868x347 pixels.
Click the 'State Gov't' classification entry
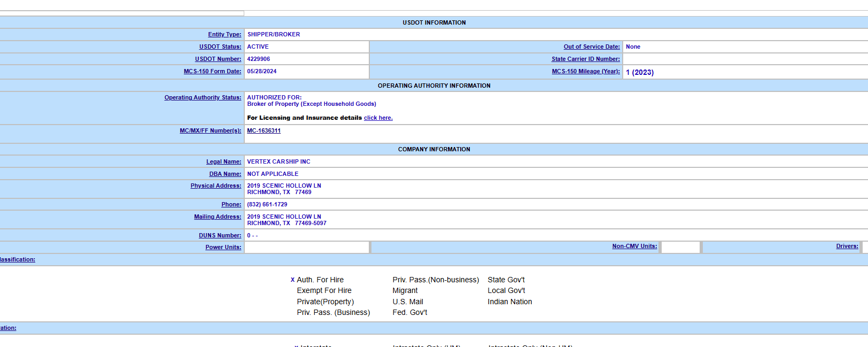point(506,280)
